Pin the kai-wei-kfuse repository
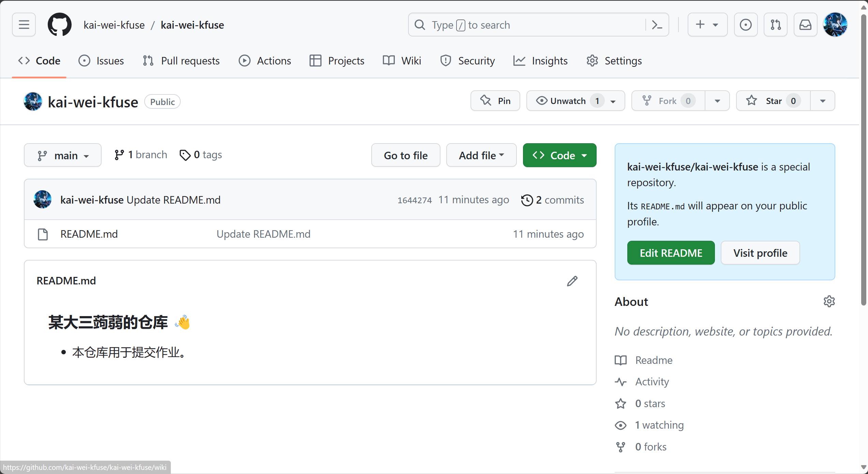This screenshot has width=868, height=474. click(x=495, y=101)
